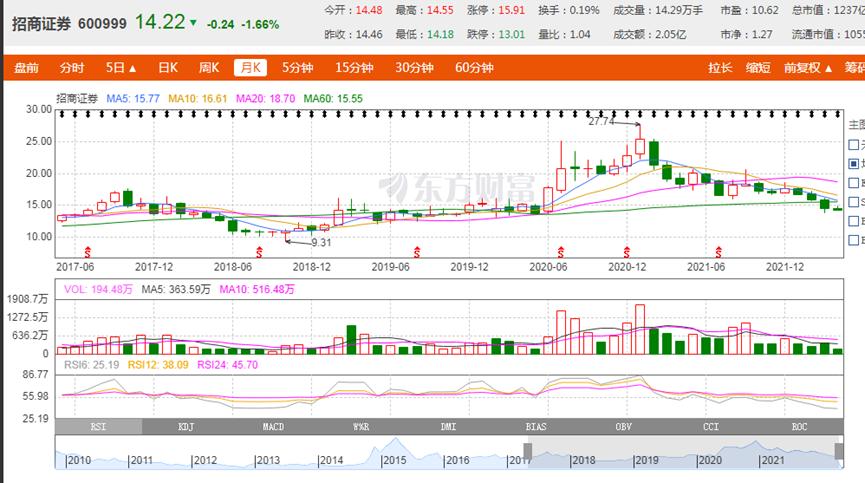Click the RSI6: 25.19 legend label

(92, 365)
